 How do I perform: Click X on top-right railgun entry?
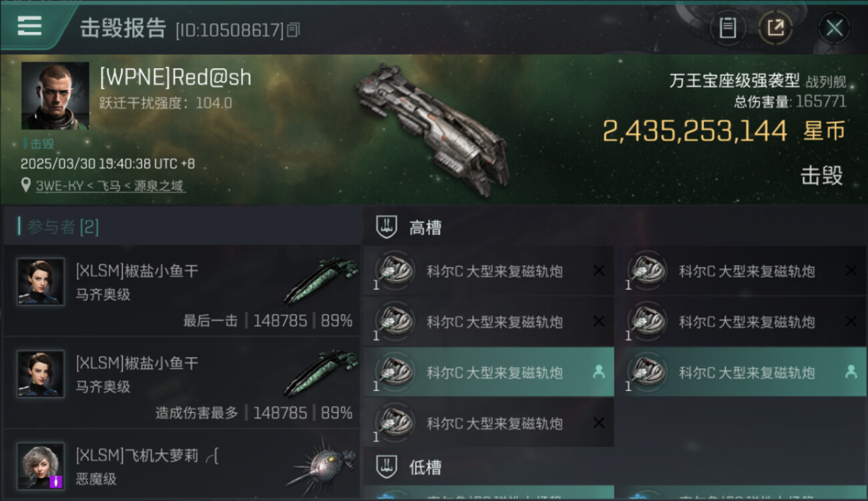pyautogui.click(x=851, y=271)
